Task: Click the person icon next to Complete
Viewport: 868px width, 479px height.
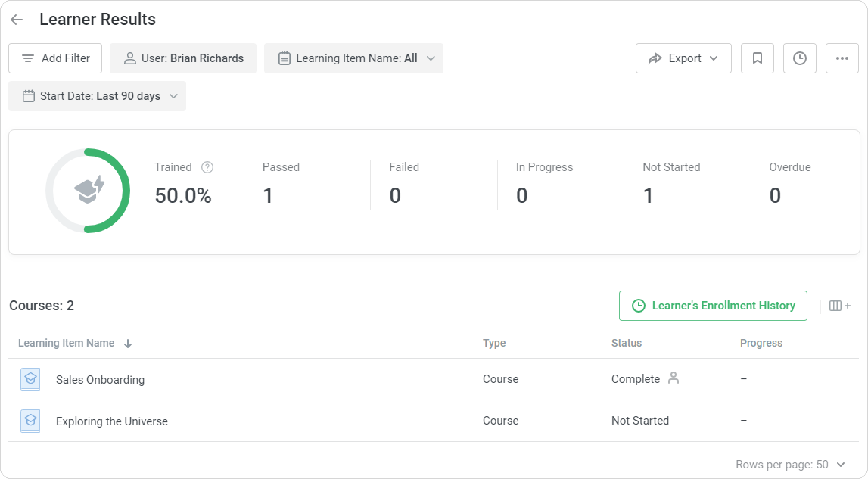Action: pyautogui.click(x=673, y=378)
